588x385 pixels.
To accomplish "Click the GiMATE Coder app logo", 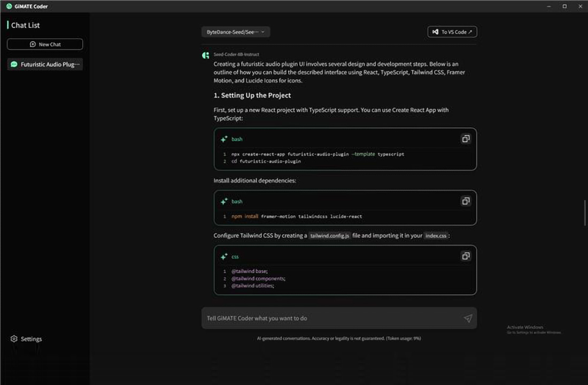I will point(9,6).
